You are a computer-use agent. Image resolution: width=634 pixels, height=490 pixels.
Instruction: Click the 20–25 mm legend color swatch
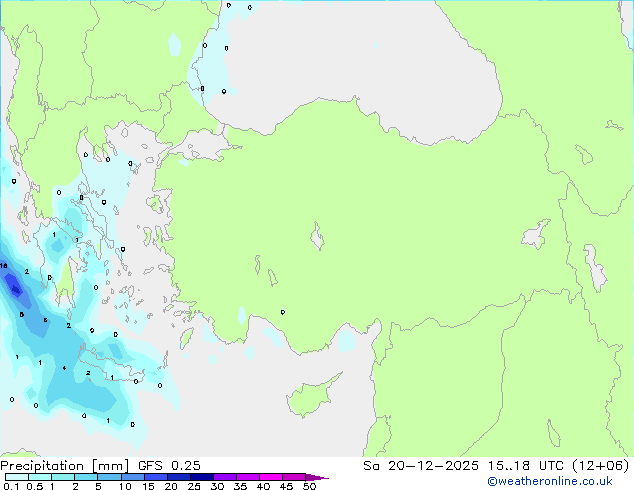coord(179,477)
